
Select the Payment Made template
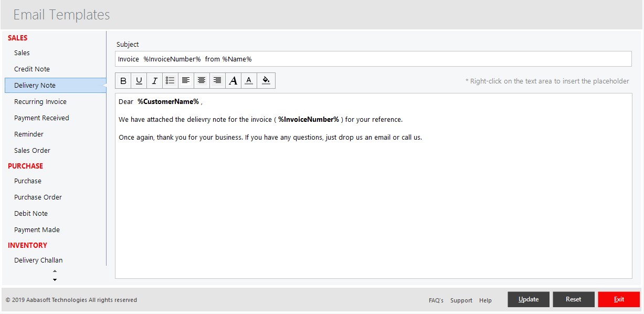(x=37, y=229)
